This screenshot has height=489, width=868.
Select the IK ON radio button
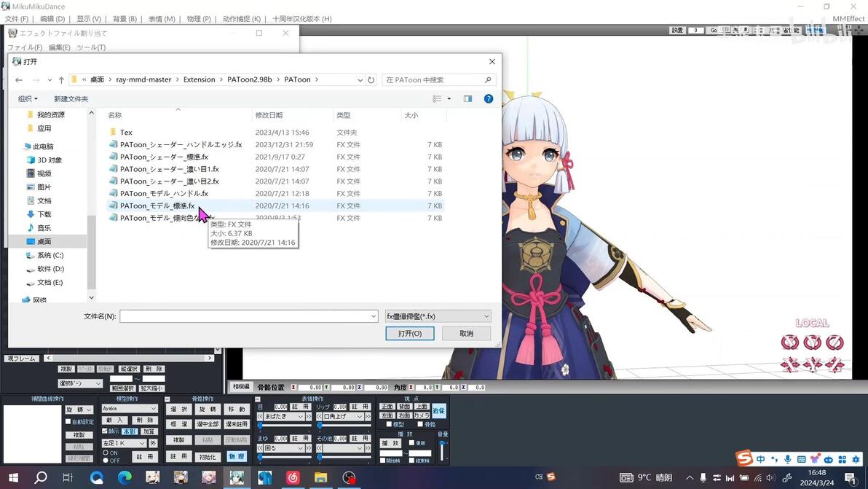106,453
